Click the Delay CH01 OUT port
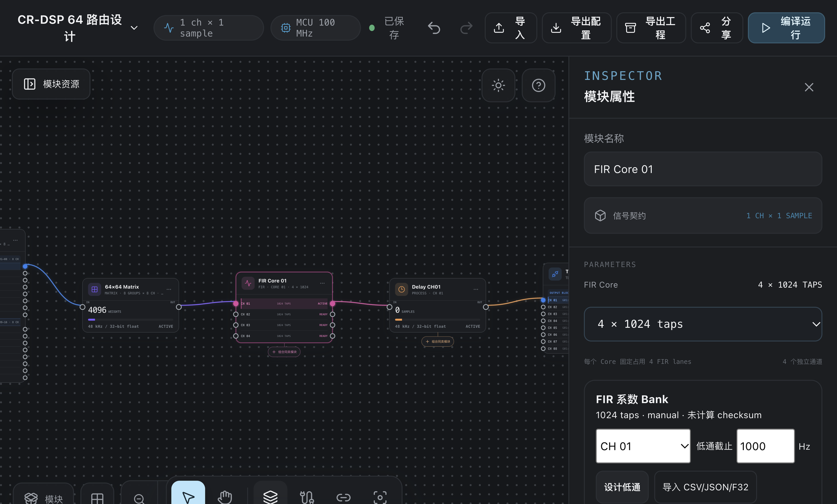The image size is (837, 504). (486, 307)
